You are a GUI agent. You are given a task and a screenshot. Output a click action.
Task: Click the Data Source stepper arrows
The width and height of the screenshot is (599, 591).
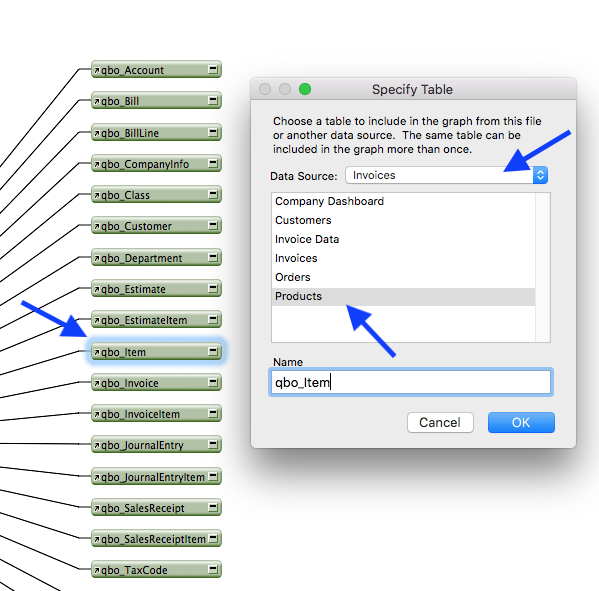click(540, 175)
